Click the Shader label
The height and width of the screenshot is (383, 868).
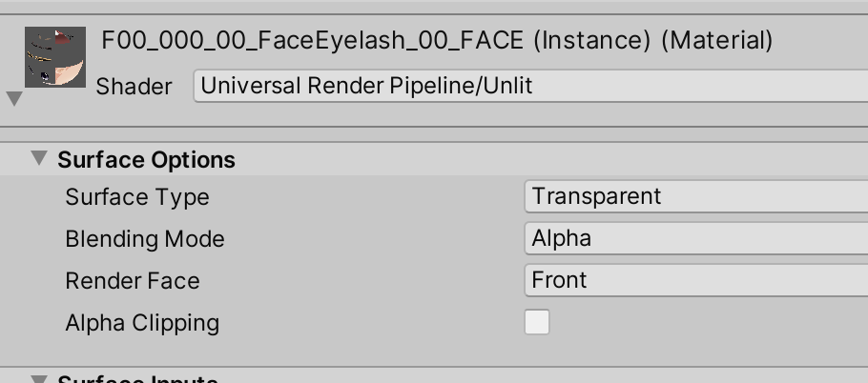[134, 87]
